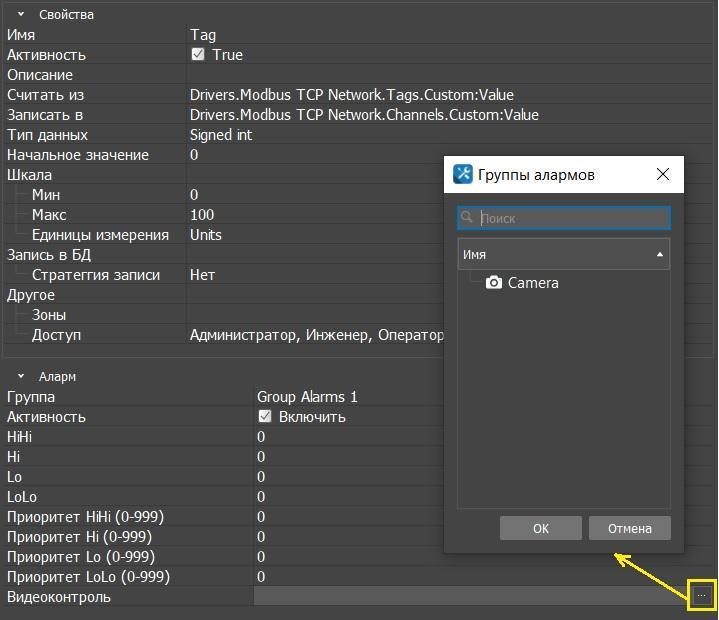Click the Тип данных Signed int value

(221, 135)
